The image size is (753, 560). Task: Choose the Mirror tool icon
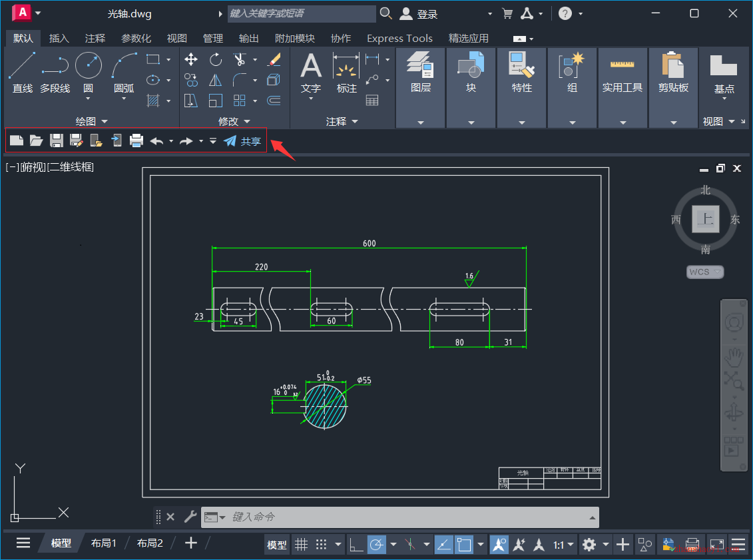(216, 81)
